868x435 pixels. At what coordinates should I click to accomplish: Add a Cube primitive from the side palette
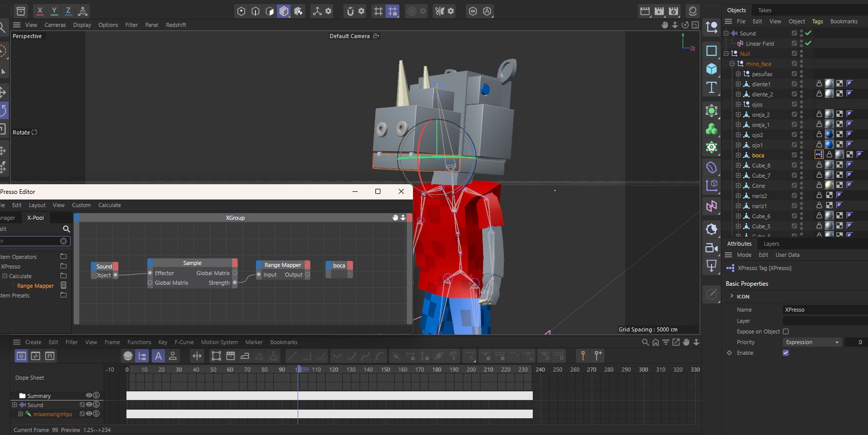tap(712, 69)
